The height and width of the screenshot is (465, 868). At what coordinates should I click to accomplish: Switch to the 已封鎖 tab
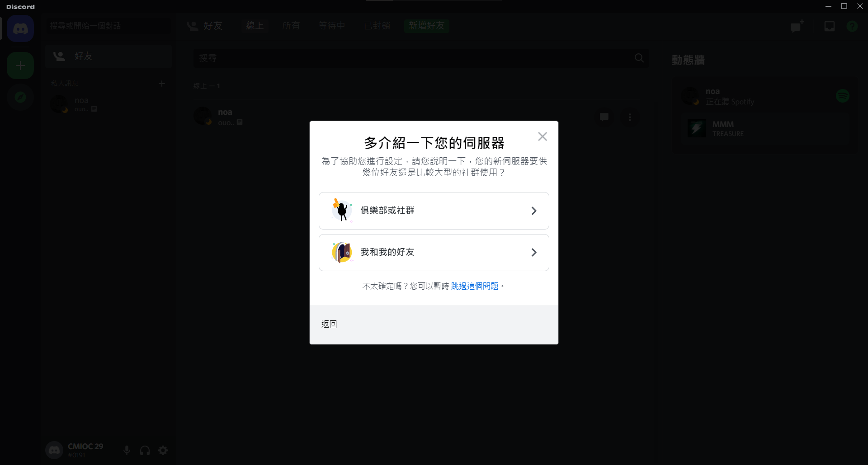tap(377, 26)
